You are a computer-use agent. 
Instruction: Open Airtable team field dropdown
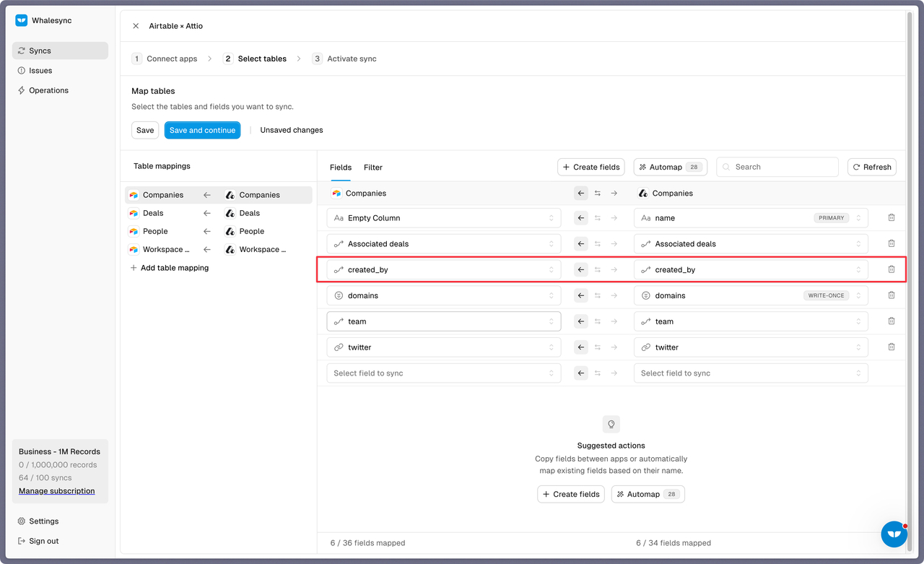point(444,321)
